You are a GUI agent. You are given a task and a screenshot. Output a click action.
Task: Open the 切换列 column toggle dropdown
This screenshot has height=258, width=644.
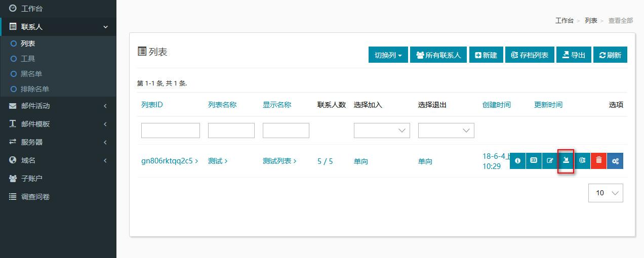pyautogui.click(x=388, y=55)
